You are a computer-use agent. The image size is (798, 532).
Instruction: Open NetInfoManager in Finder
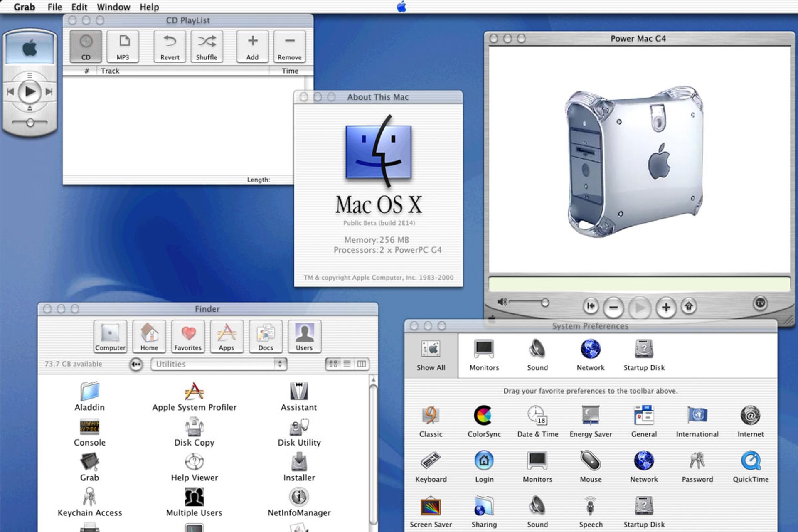pos(299,502)
